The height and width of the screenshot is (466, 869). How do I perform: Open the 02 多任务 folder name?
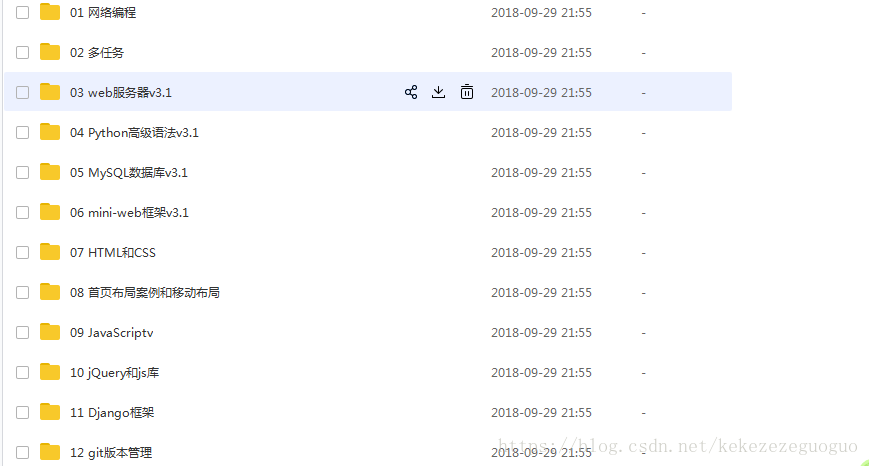point(97,53)
